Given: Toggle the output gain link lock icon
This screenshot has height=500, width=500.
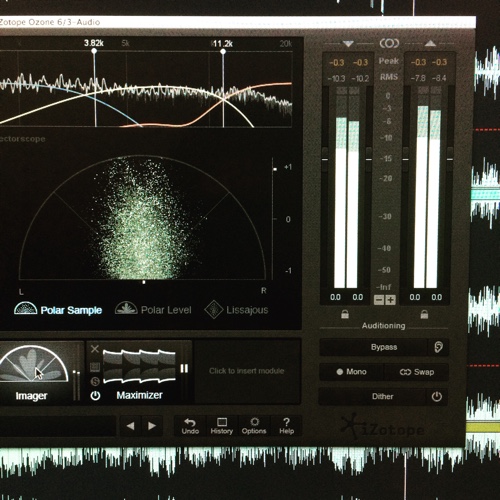Looking at the screenshot, I should (424, 314).
